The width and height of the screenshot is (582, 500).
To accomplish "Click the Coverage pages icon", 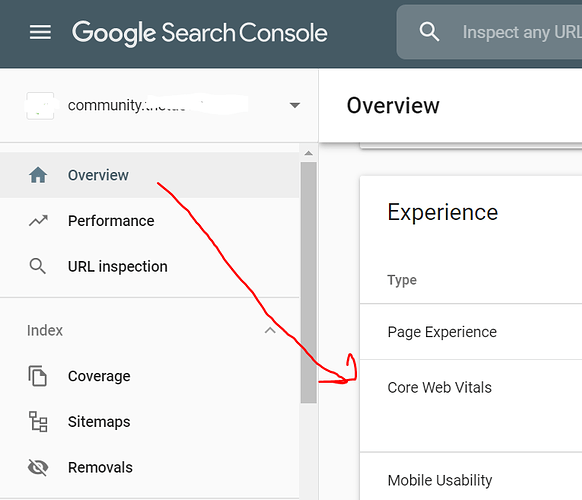I will (x=37, y=376).
